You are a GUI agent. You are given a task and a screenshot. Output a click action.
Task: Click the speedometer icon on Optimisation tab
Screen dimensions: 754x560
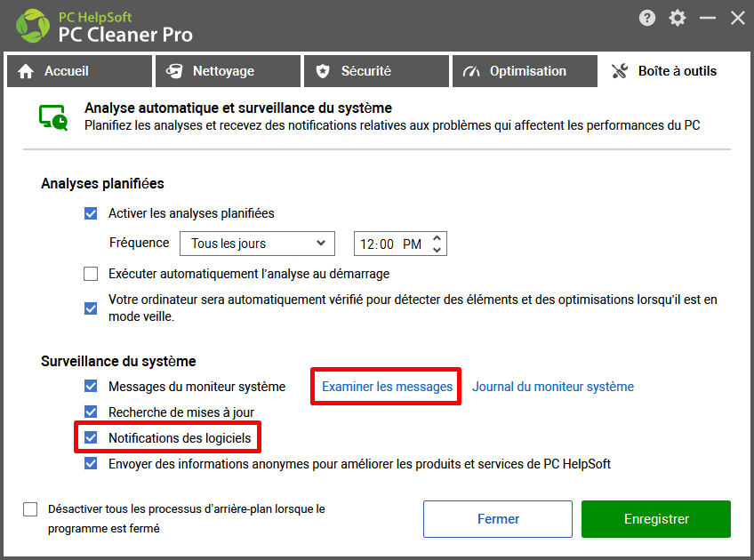click(x=471, y=71)
